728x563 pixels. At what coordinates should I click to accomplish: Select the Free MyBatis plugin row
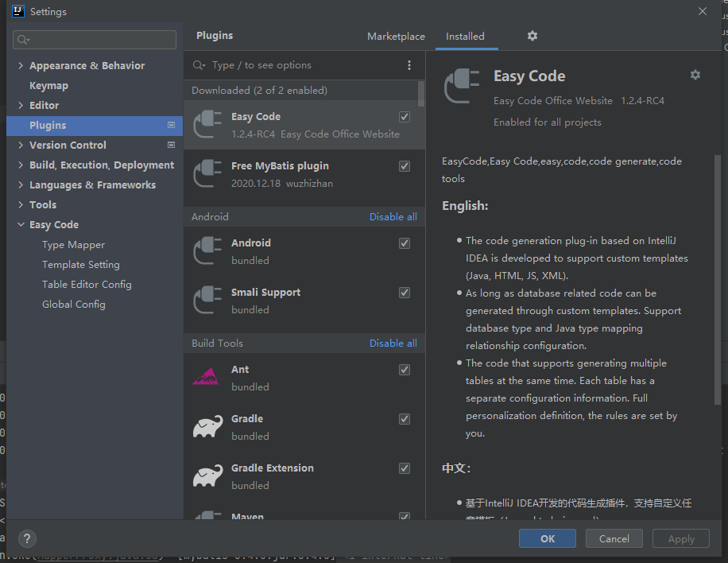[304, 174]
